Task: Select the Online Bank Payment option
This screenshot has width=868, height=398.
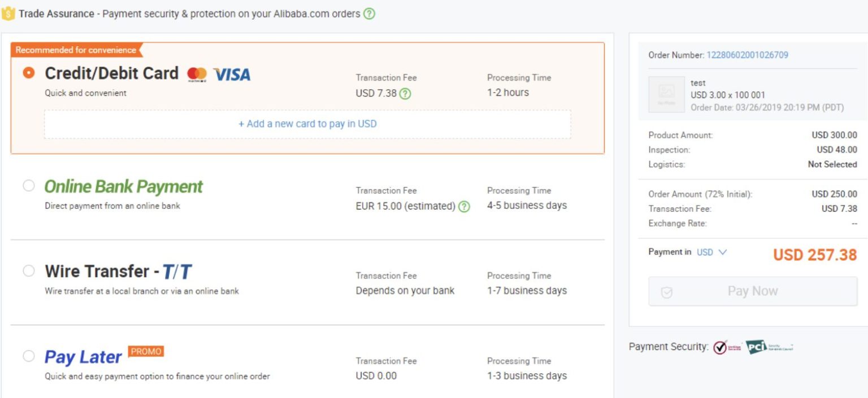Action: point(28,185)
